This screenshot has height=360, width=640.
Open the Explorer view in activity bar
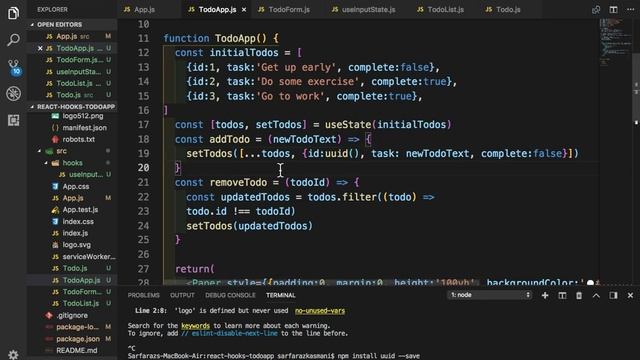coord(13,13)
